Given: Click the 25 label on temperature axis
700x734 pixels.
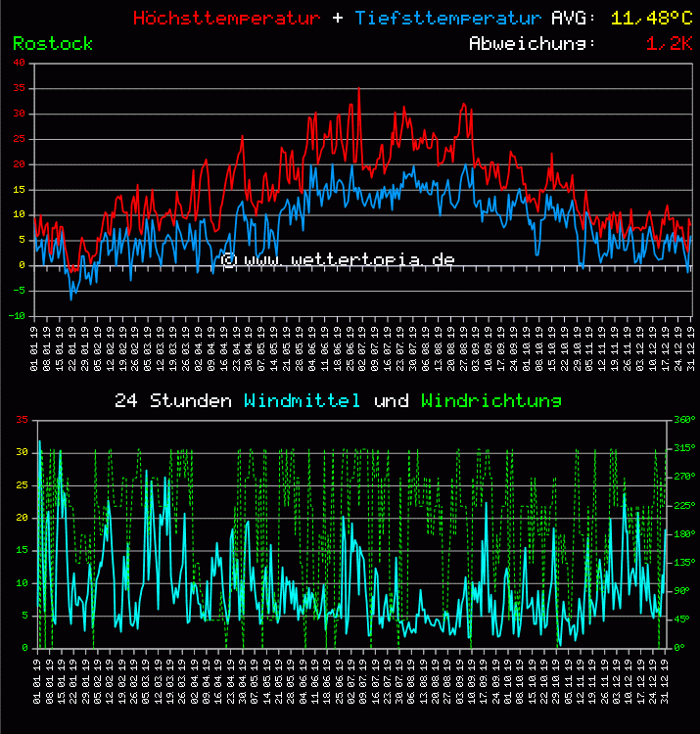Looking at the screenshot, I should 20,139.
